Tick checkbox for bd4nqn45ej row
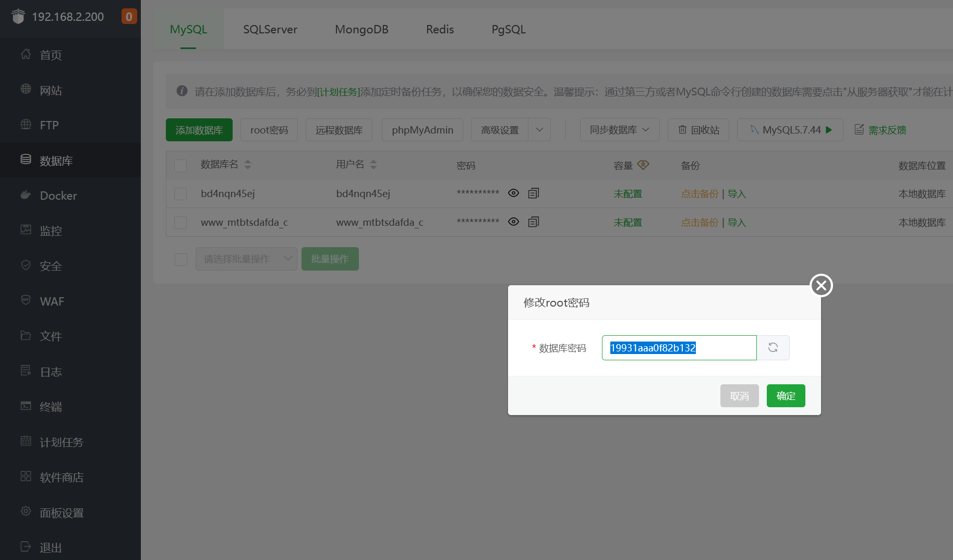This screenshot has width=953, height=560. pos(180,194)
